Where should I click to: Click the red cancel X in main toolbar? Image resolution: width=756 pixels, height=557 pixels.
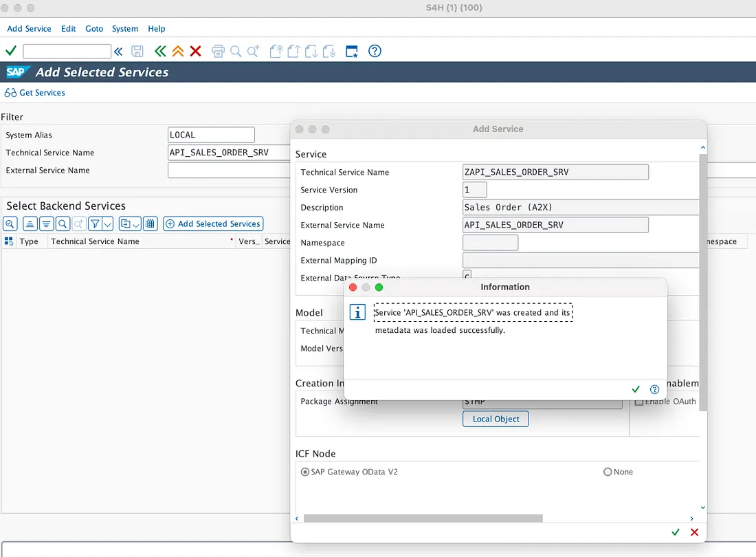tap(195, 51)
